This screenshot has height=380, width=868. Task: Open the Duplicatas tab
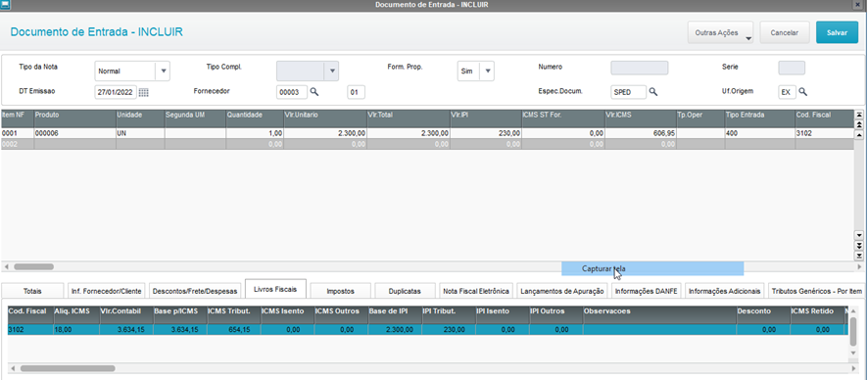coord(406,291)
